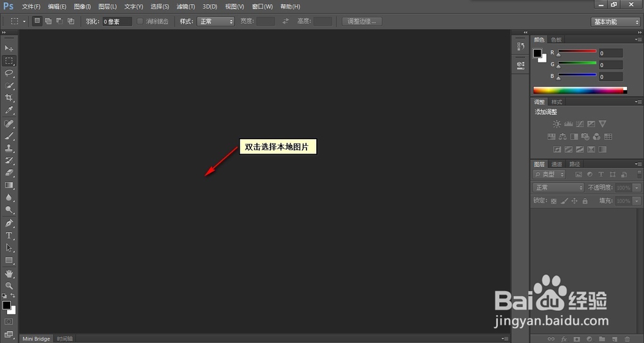Select the Crop tool
This screenshot has width=644, height=343.
(8, 97)
